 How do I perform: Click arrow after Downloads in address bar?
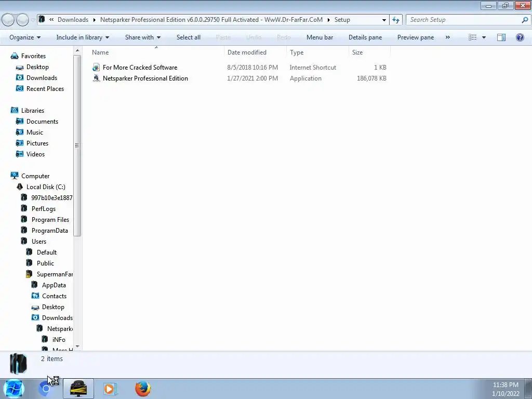pyautogui.click(x=94, y=20)
